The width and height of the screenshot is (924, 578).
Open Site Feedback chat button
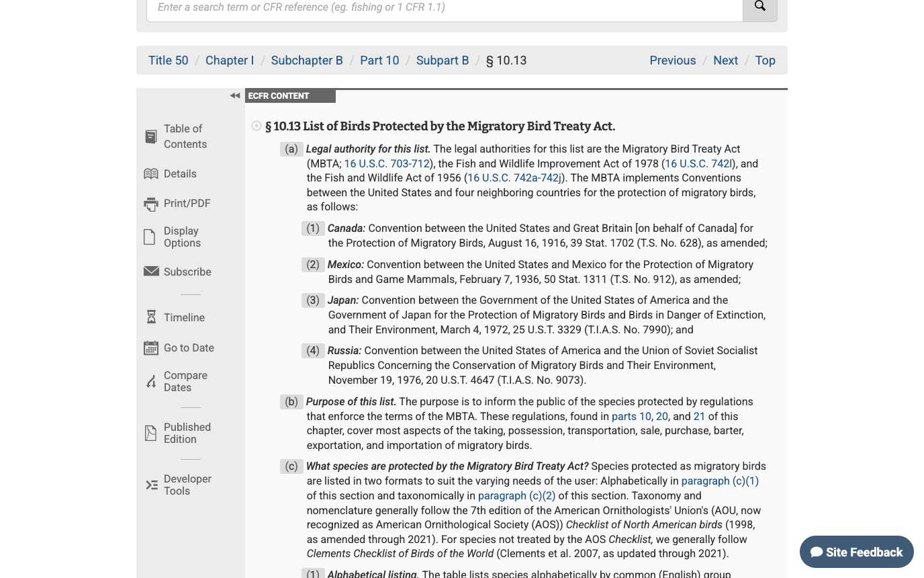(x=856, y=552)
